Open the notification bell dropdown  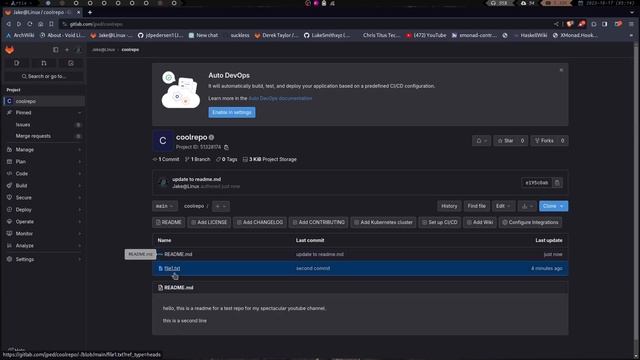(481, 140)
